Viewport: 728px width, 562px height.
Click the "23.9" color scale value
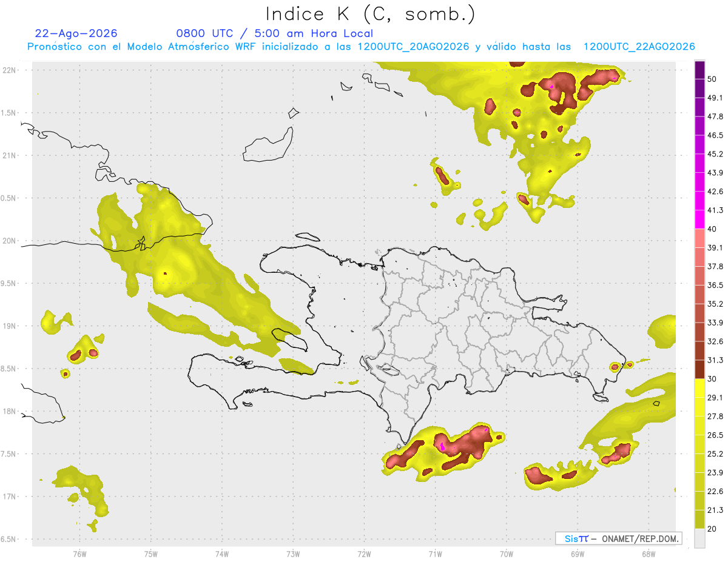715,473
